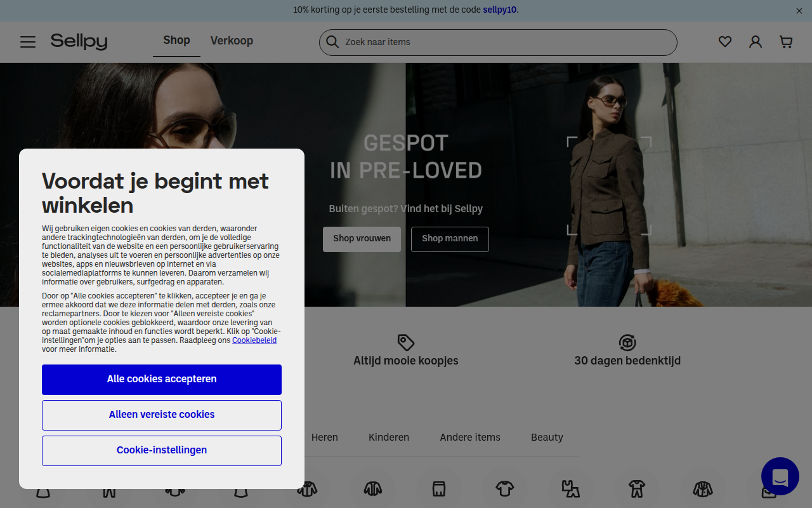Click the Buiten gespot? Vind het bij Sellpy text
This screenshot has width=812, height=508.
[406, 209]
